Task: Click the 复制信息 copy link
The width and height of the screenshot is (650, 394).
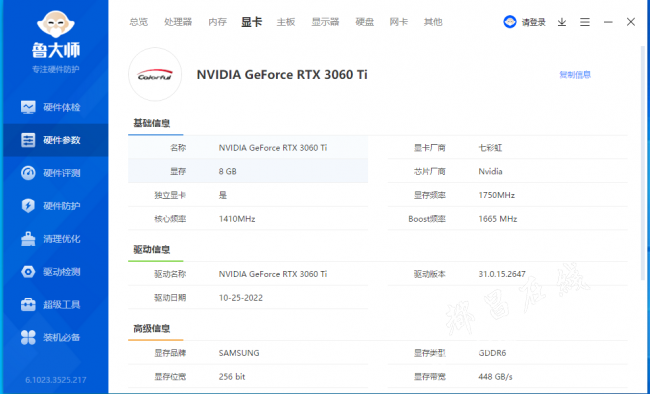Action: click(575, 75)
